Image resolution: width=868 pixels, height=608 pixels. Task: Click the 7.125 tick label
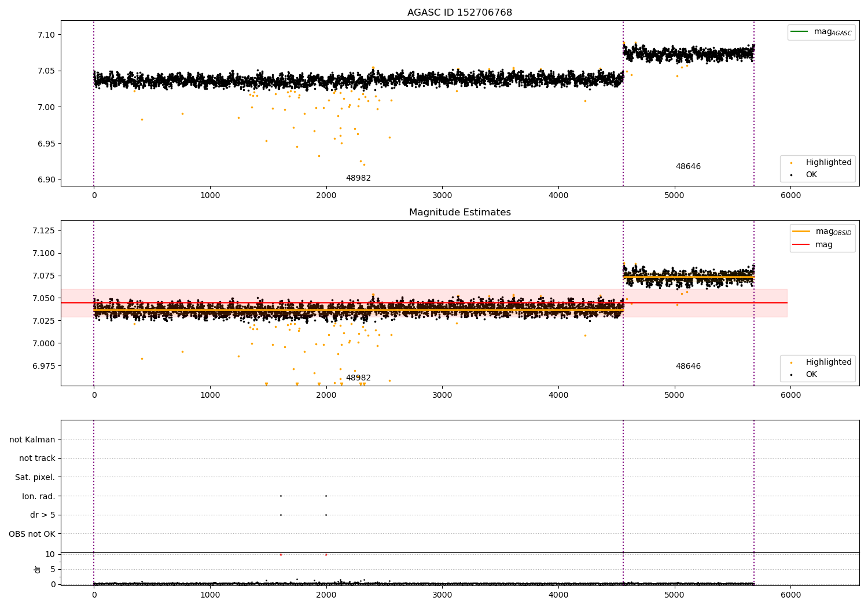point(43,231)
